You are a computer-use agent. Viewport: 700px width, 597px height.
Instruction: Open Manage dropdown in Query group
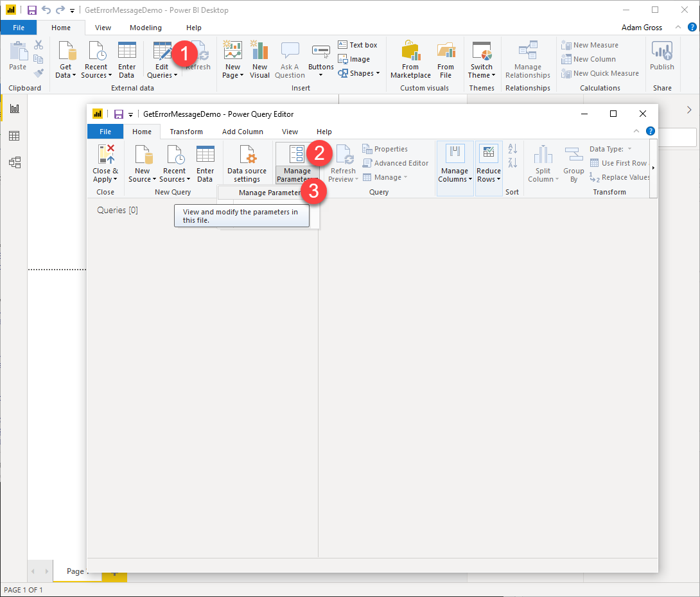pyautogui.click(x=385, y=177)
